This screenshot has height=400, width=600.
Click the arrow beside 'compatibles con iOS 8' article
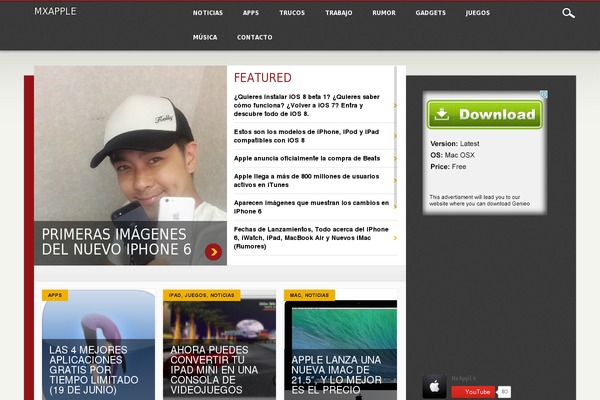[x=395, y=136]
